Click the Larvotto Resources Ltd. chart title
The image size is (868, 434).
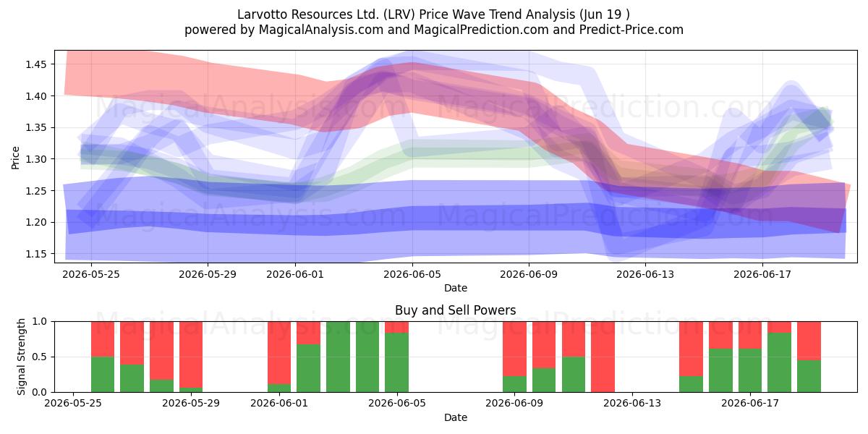click(x=434, y=14)
